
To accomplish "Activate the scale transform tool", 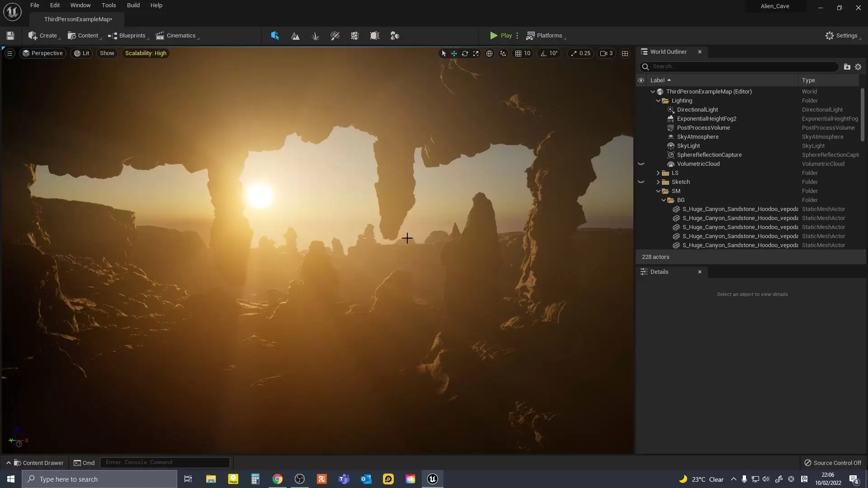I will [476, 53].
